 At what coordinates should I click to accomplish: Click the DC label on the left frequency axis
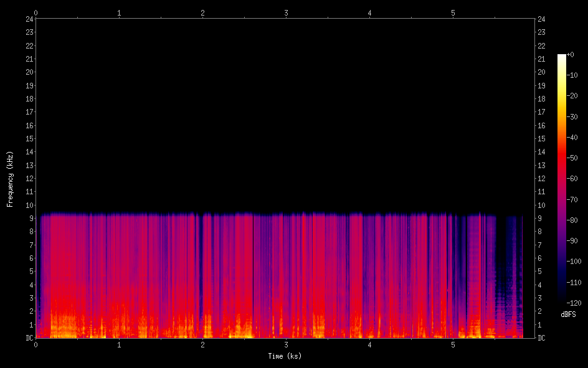point(29,338)
